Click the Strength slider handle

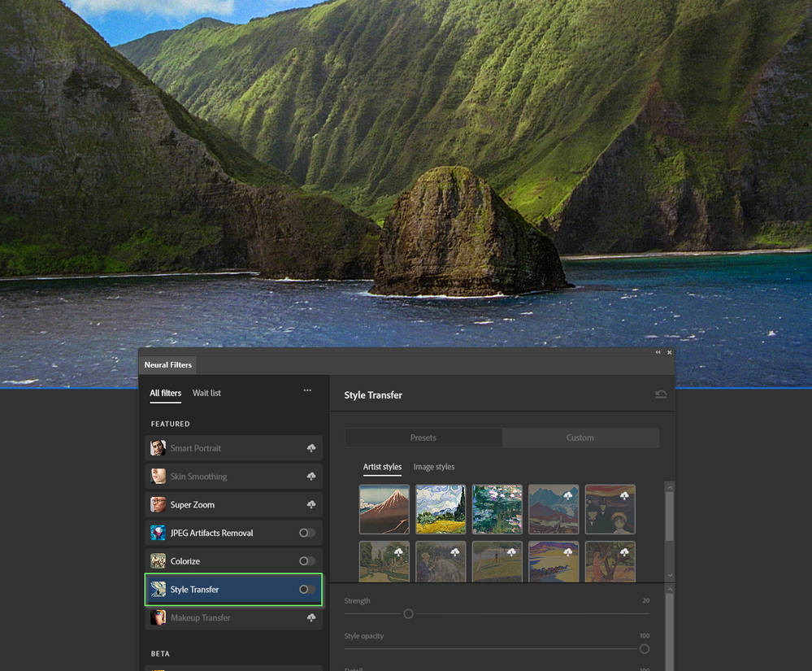pos(408,614)
